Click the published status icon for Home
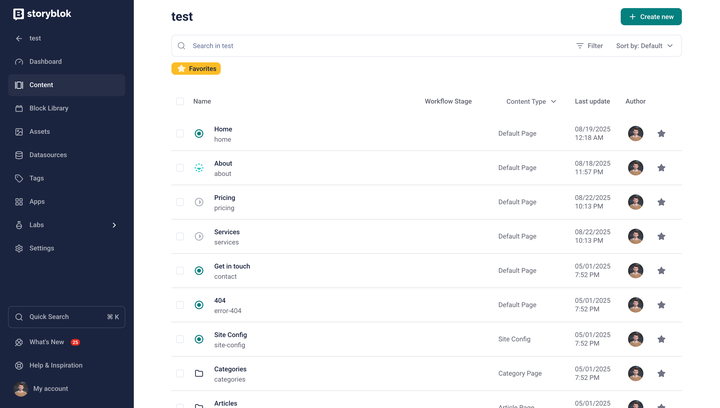 click(199, 134)
